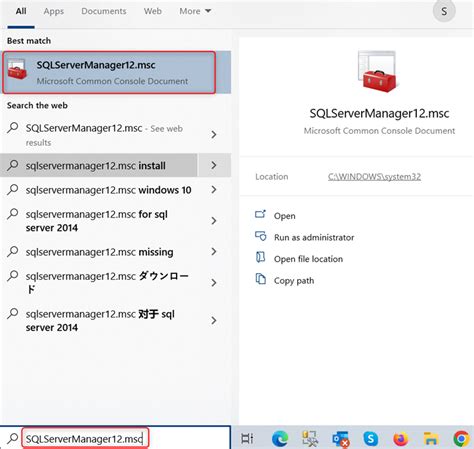Viewport: 474px width, 449px height.
Task: Select the All tab
Action: 21,11
